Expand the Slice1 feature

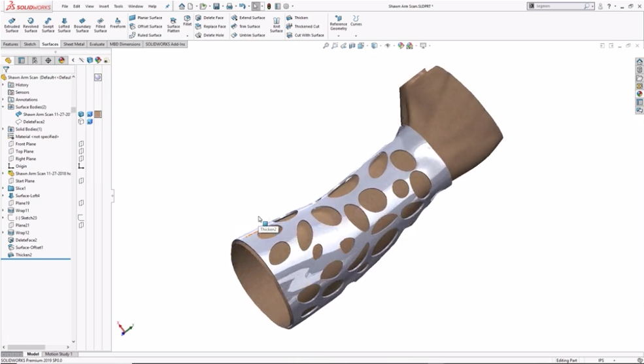[x=3, y=189]
